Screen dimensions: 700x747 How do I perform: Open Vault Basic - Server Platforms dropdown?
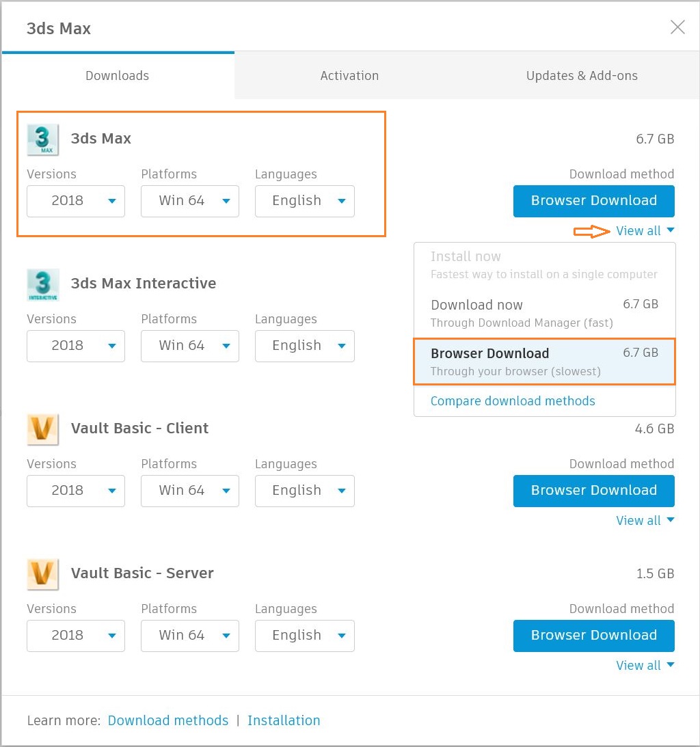(x=190, y=636)
